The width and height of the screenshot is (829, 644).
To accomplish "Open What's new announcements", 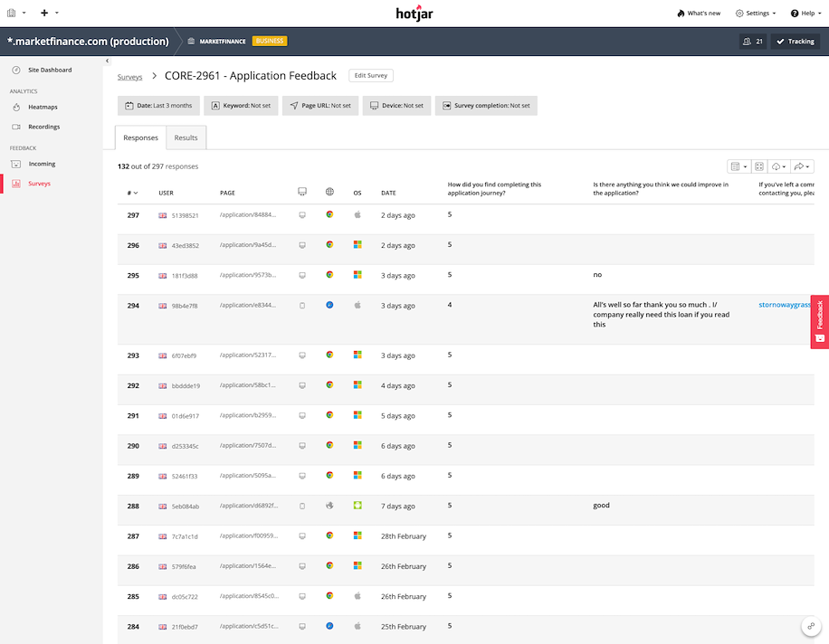I will pyautogui.click(x=699, y=14).
